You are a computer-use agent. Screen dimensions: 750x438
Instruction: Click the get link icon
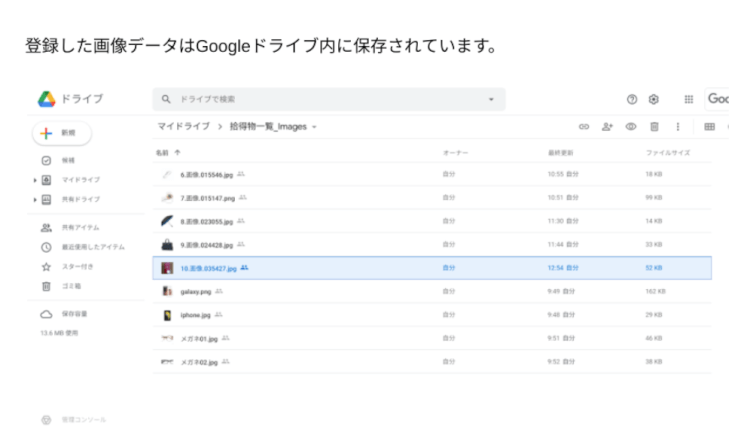tap(584, 127)
